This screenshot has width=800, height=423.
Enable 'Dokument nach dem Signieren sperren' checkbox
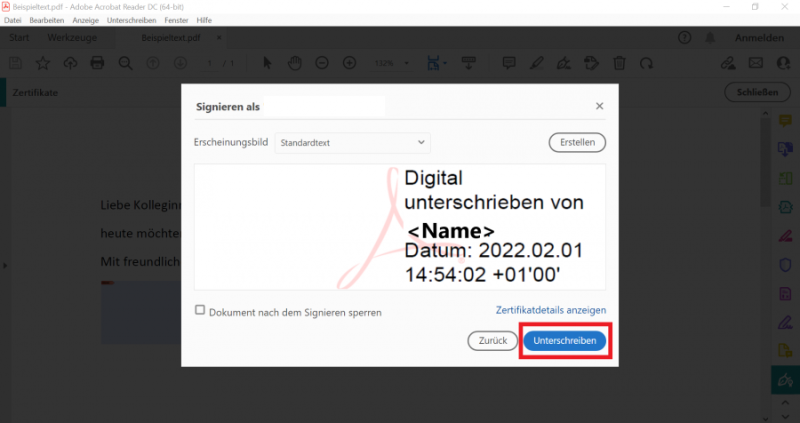coord(200,311)
